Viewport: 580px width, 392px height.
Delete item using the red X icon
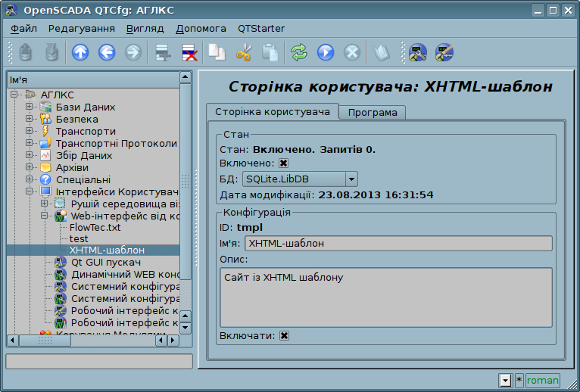(189, 53)
